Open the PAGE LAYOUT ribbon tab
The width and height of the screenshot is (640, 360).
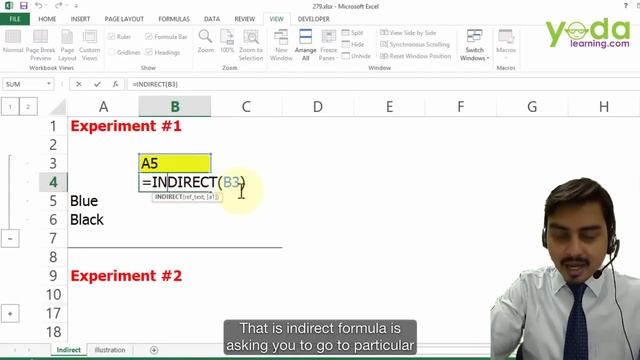[x=124, y=19]
